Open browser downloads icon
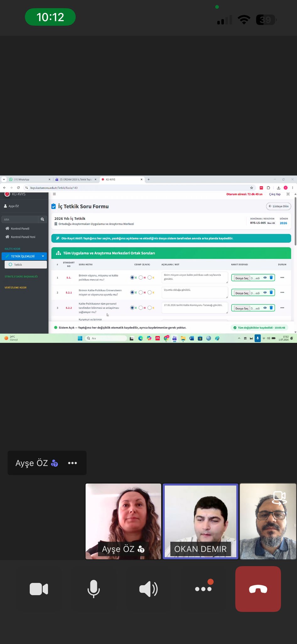This screenshot has width=297, height=644. pyautogui.click(x=278, y=188)
